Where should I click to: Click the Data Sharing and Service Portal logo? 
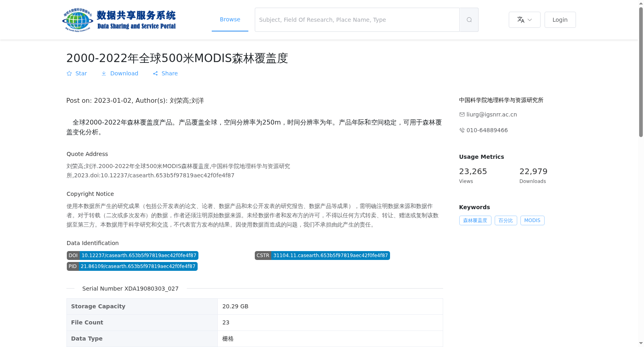tap(119, 20)
